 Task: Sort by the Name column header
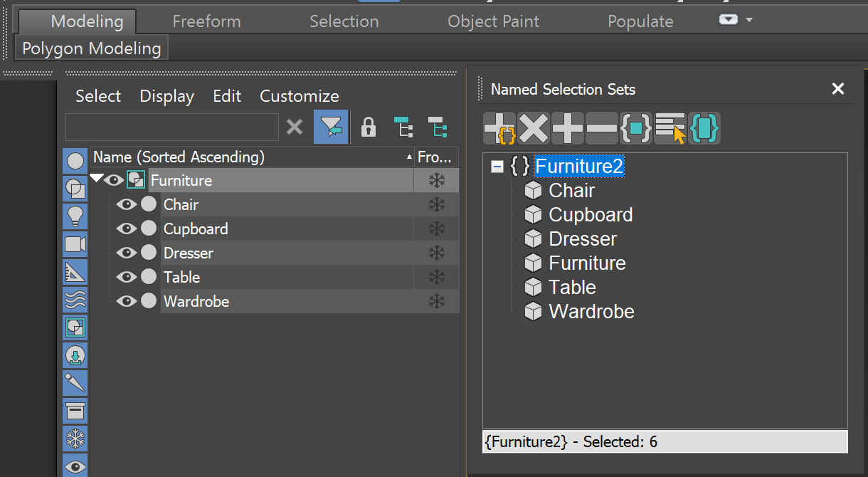[253, 157]
